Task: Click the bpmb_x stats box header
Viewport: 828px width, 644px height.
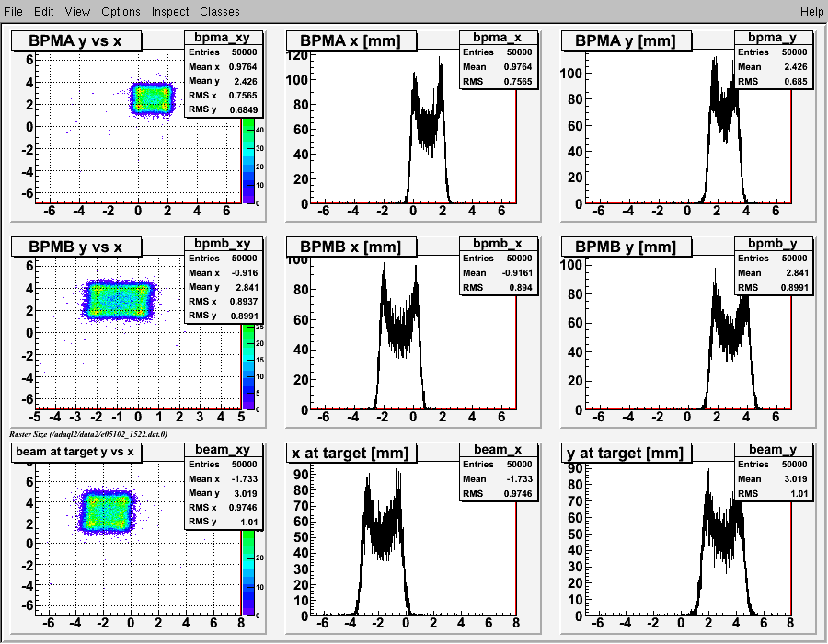Action: (x=498, y=244)
